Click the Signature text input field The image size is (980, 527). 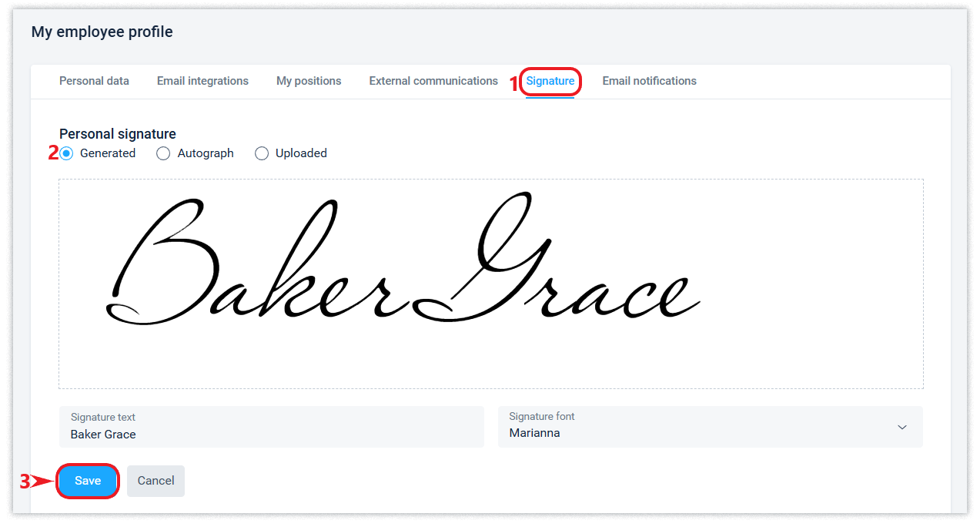click(x=271, y=428)
